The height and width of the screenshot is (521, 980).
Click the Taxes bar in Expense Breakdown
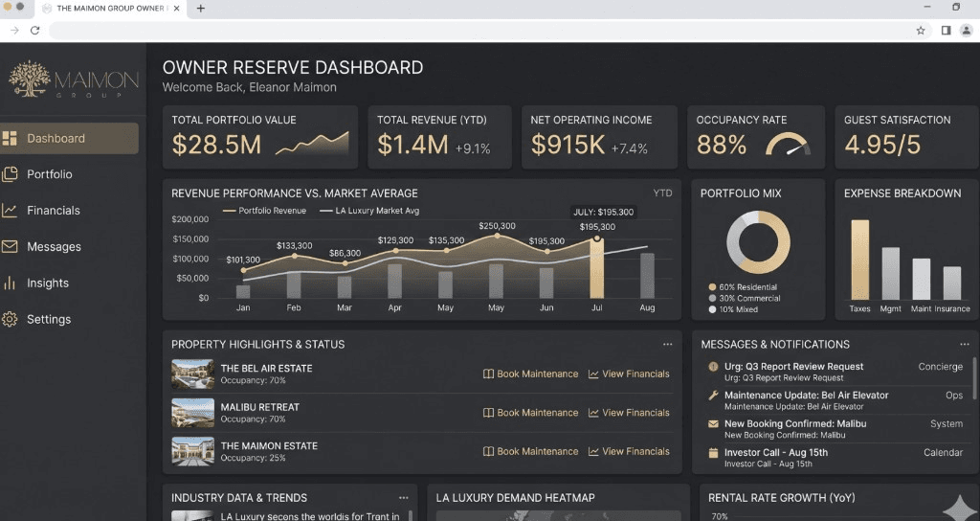point(860,260)
